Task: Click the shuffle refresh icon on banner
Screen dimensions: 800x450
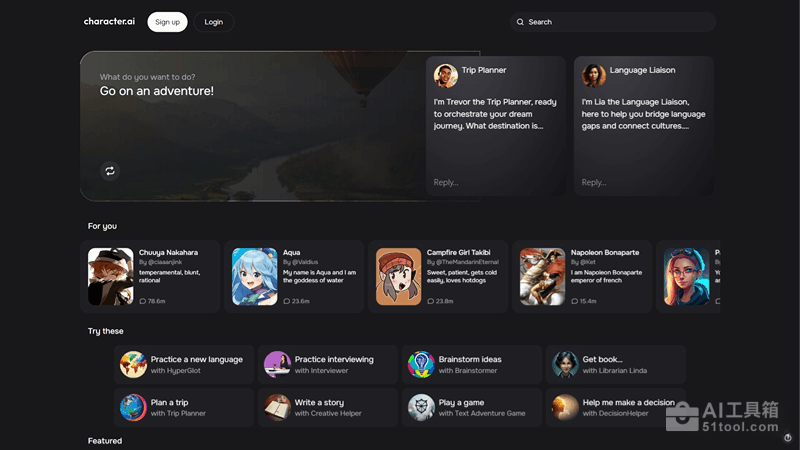Action: click(x=110, y=171)
